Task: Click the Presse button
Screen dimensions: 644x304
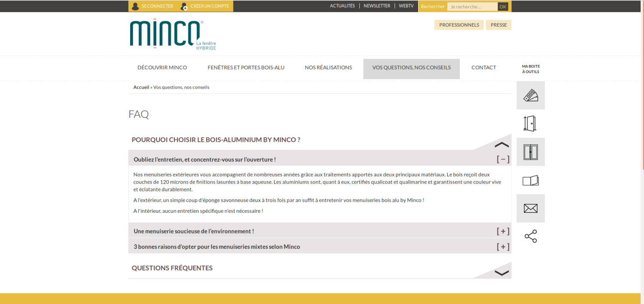Action: point(499,25)
